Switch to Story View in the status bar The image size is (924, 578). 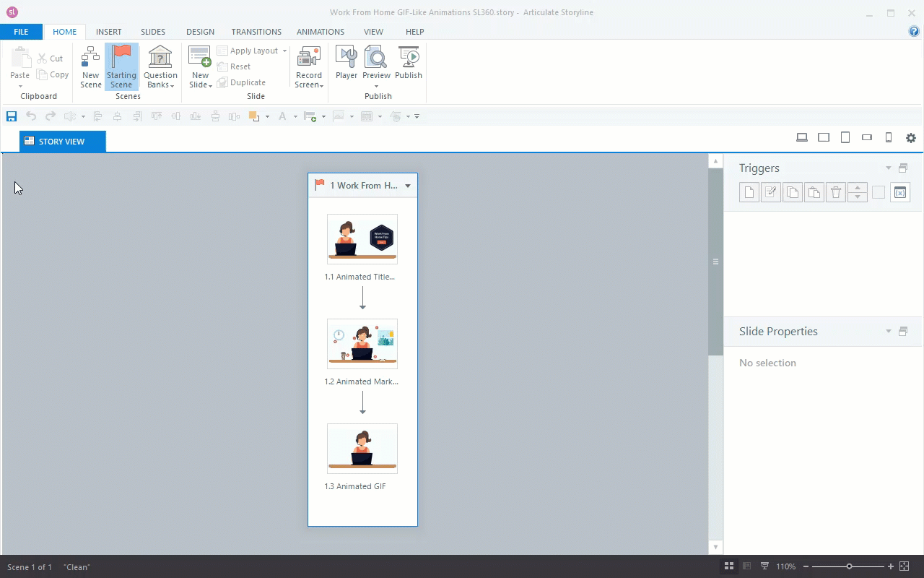(729, 566)
